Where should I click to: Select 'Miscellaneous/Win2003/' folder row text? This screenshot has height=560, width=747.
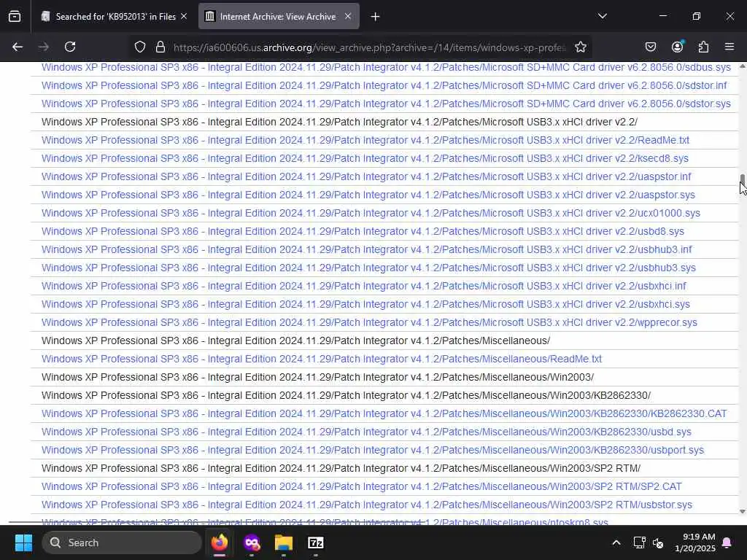tap(318, 377)
